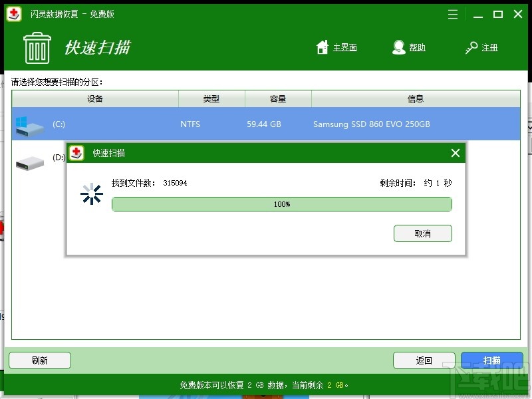This screenshot has height=399, width=532.
Task: Click the trash can quick scan icon
Action: 37,48
